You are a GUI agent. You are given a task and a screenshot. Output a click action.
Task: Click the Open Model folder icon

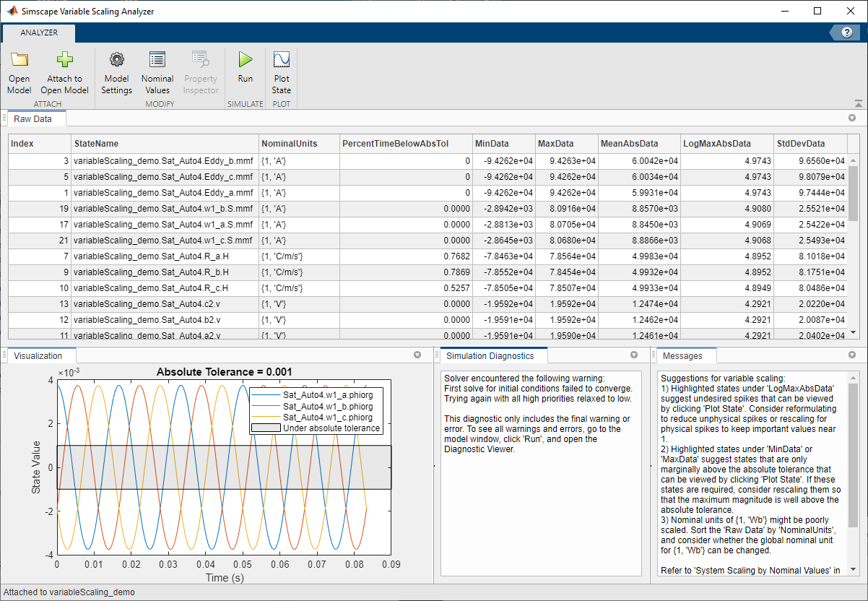pyautogui.click(x=19, y=61)
